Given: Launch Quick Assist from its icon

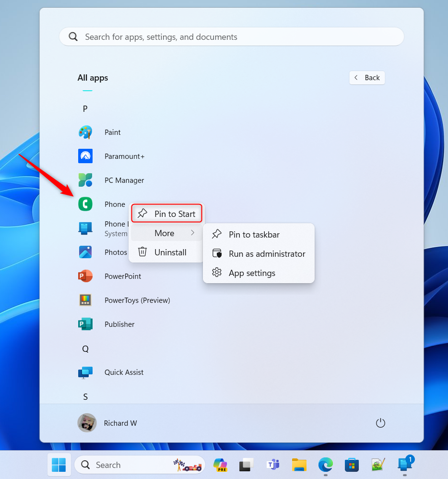Looking at the screenshot, I should pos(85,372).
